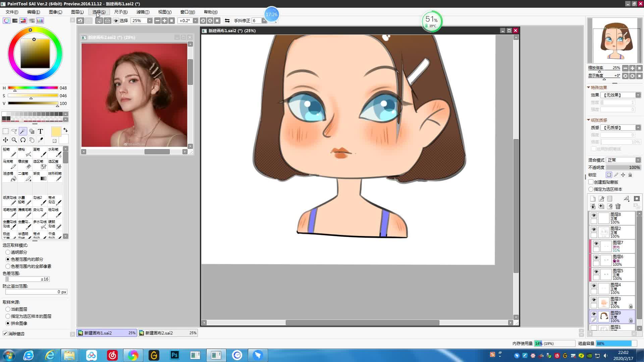Screen dimensions: 644x362
Task: Select the lasso selection tool
Action: coord(14,131)
